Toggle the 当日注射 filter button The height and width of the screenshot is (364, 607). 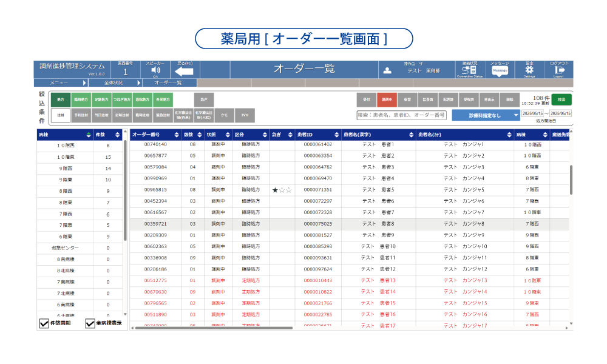click(x=101, y=115)
